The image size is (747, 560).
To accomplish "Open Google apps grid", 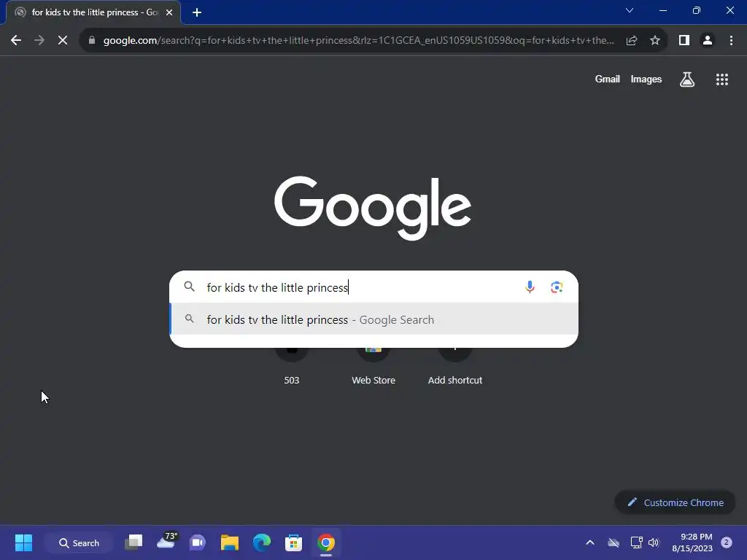I will (722, 79).
